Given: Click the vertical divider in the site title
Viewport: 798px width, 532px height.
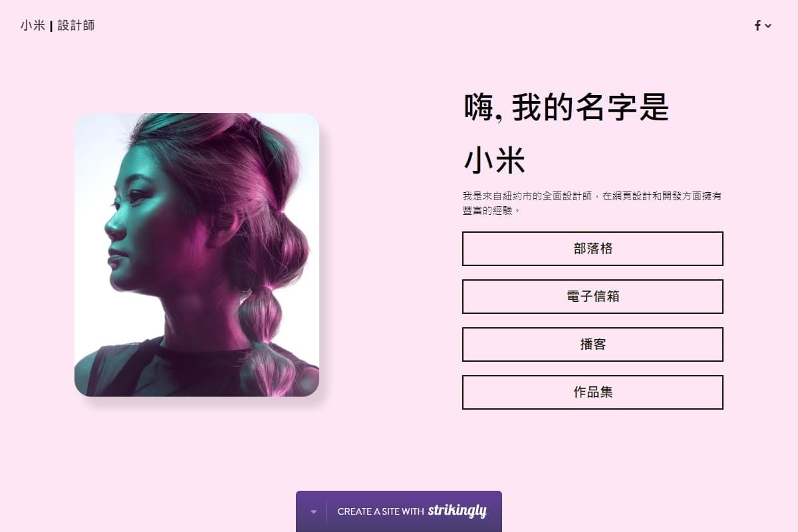Looking at the screenshot, I should click(x=51, y=27).
